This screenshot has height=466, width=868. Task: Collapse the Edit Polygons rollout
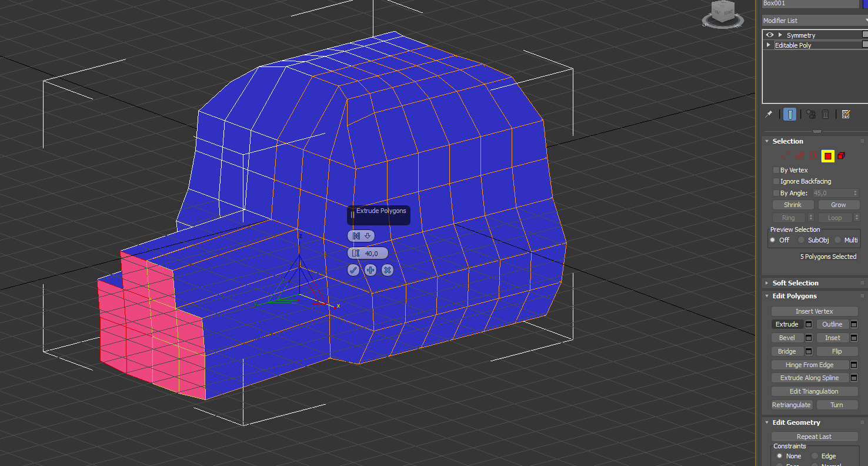(x=767, y=296)
